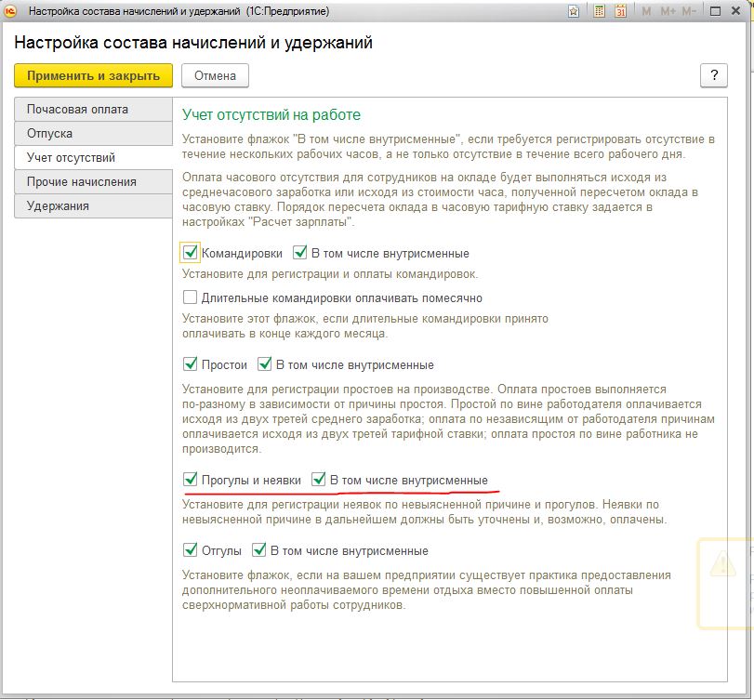Toggle the Командировки checkbox

[190, 253]
